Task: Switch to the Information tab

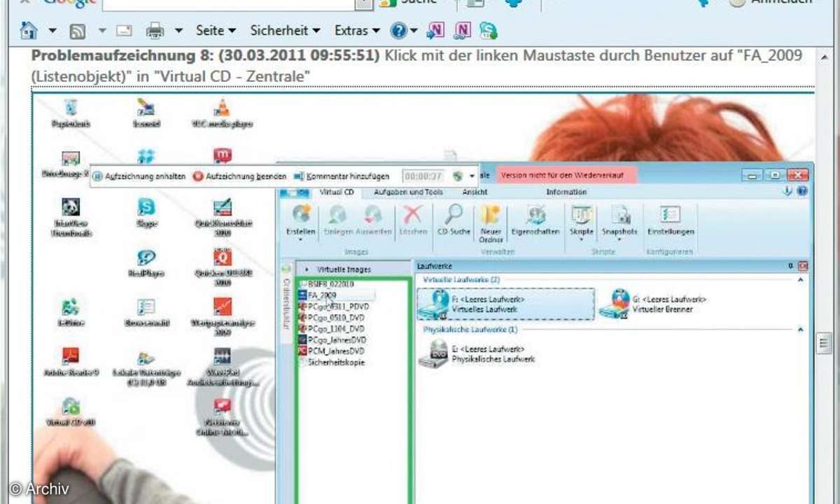Action: coord(566,192)
